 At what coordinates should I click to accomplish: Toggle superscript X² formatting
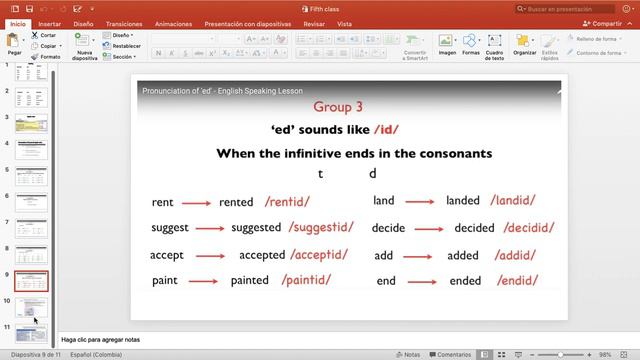click(212, 53)
